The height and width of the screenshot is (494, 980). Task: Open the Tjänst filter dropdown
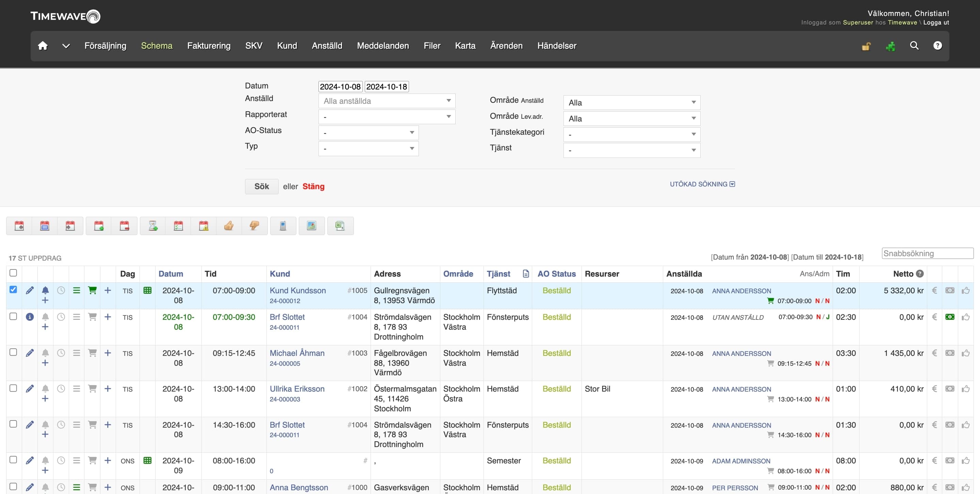pos(632,150)
